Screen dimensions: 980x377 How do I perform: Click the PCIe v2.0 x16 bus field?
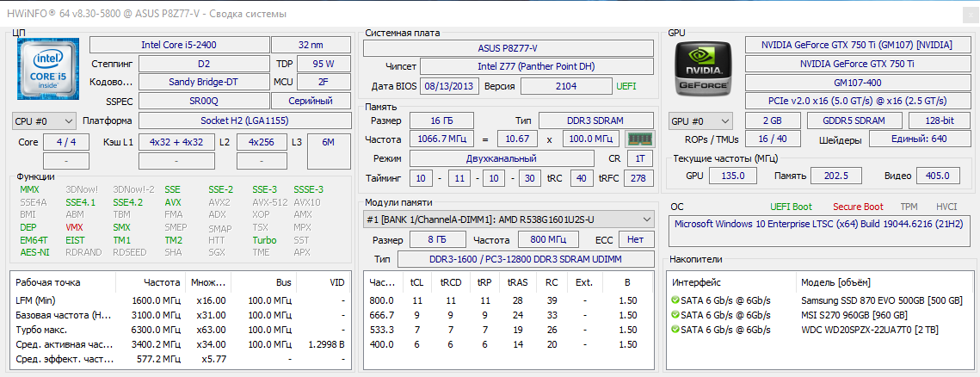(856, 101)
